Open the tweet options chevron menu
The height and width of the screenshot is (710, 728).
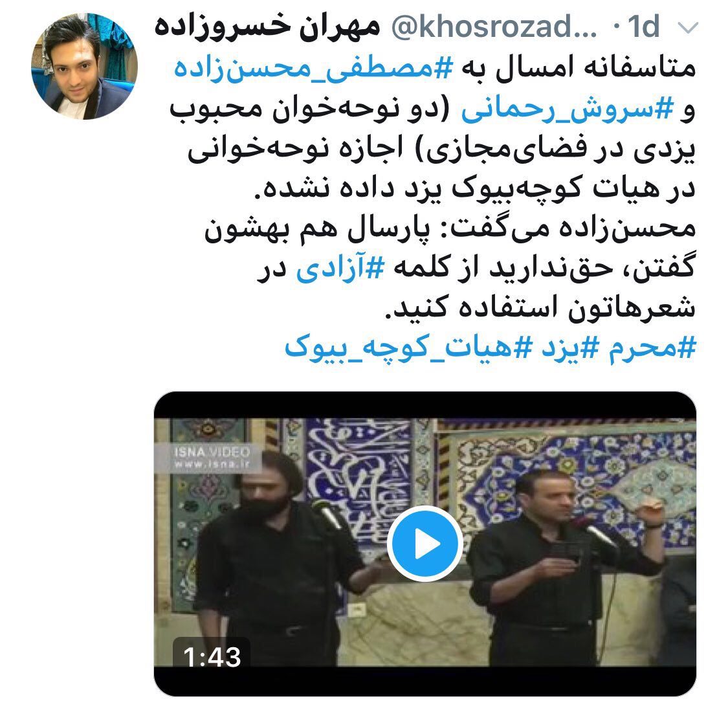click(x=688, y=28)
